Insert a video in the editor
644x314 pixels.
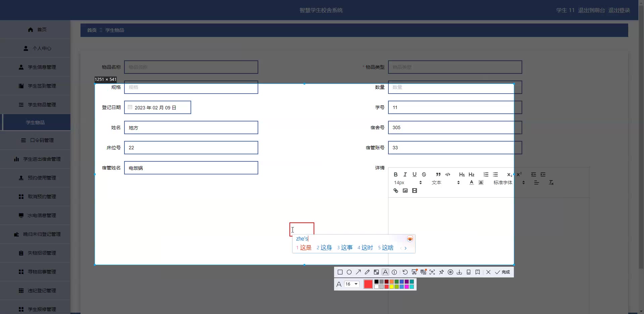pos(415,191)
